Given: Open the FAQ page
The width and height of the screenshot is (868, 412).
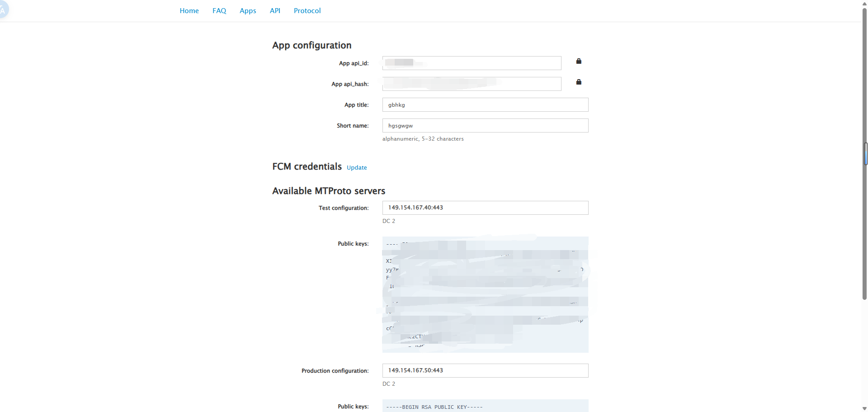Looking at the screenshot, I should point(219,10).
